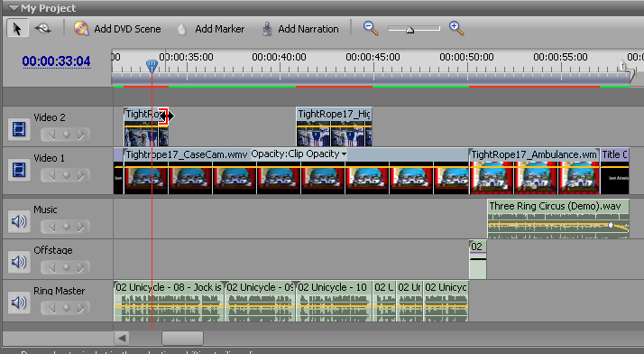Viewport: 644px width, 354px height.
Task: Toggle the Video 1 track filmstrip icon
Action: [18, 170]
